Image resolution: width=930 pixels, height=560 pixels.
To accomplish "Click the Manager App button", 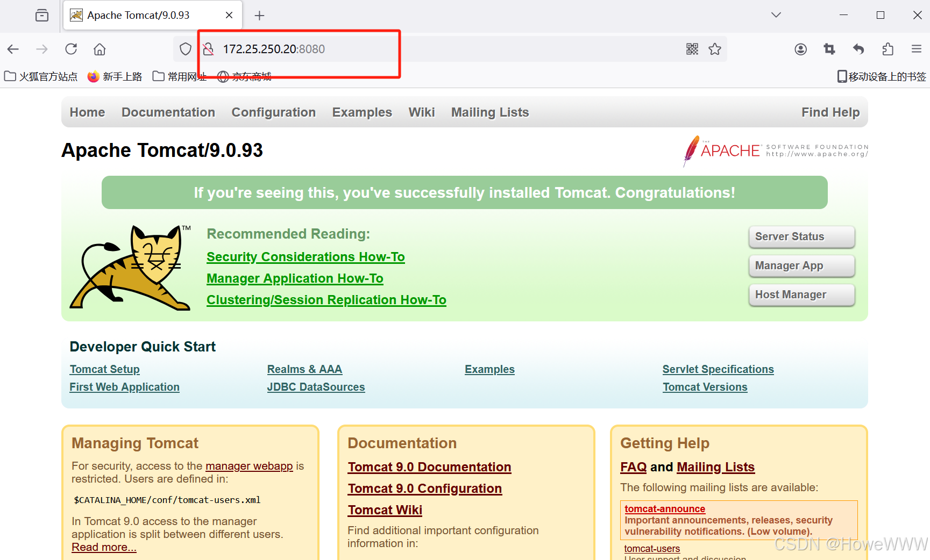I will pos(801,265).
